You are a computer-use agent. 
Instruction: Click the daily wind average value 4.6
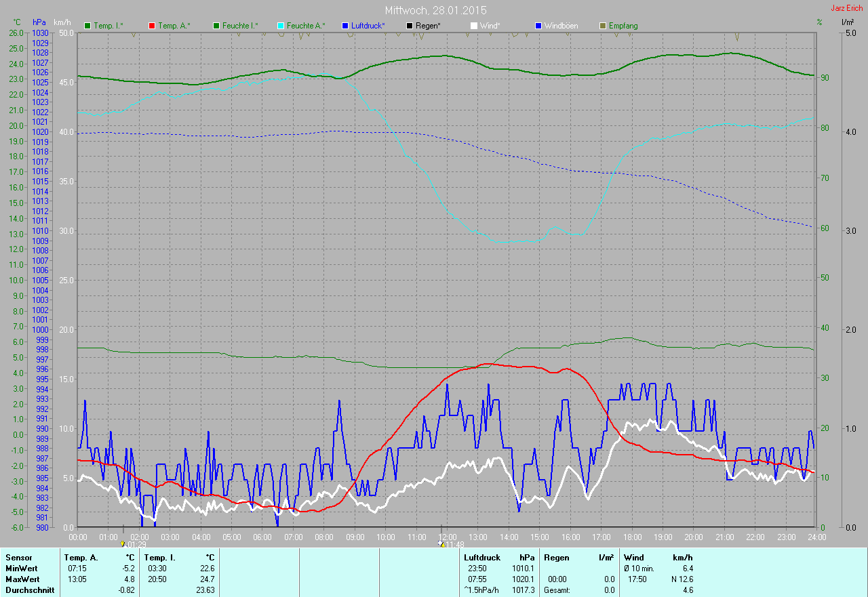pyautogui.click(x=688, y=590)
